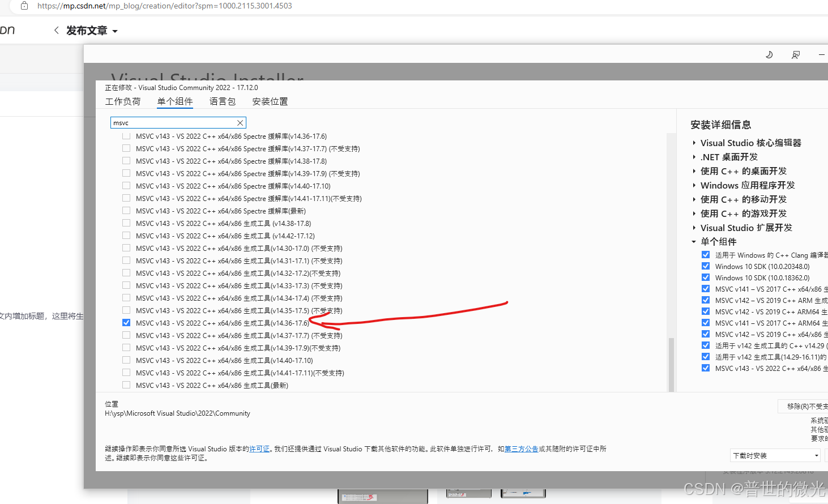Open the 发布文章 dropdown arrow
828x504 pixels.
[x=115, y=31]
